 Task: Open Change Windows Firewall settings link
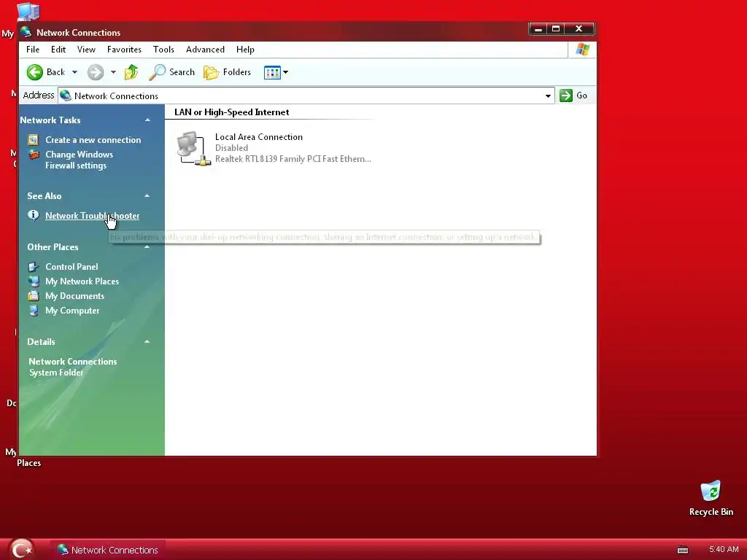point(79,160)
